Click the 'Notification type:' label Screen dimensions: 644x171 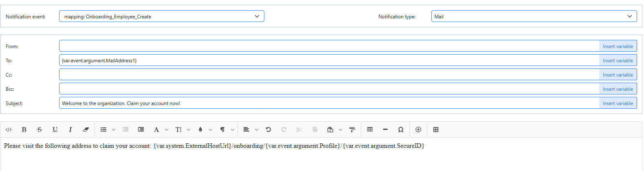397,17
